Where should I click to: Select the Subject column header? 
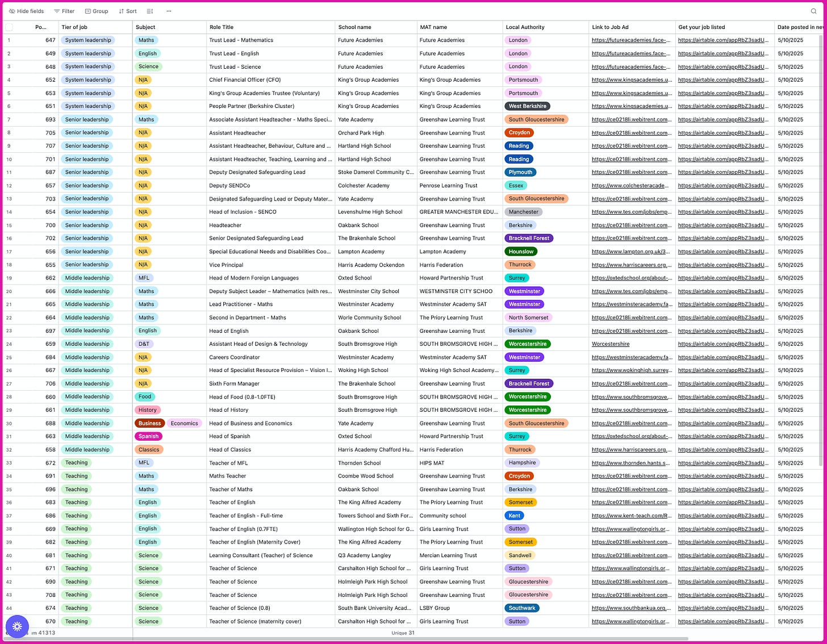(169, 27)
